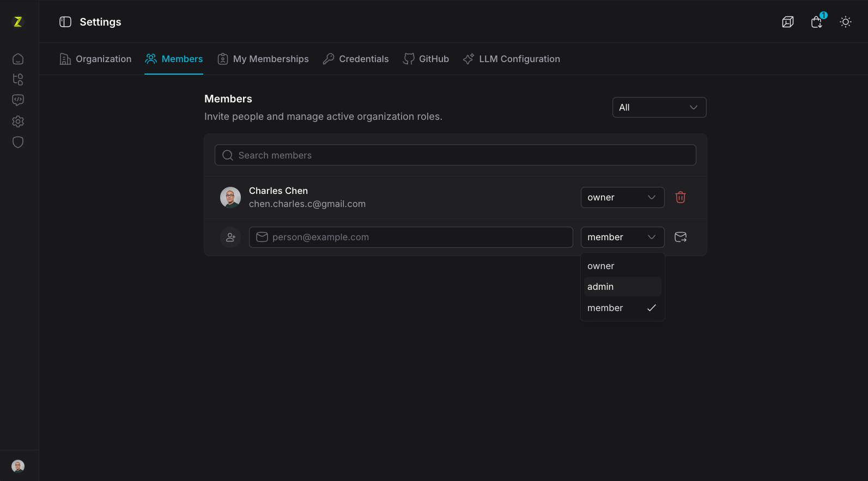This screenshot has width=868, height=481.
Task: Click the user avatar at sidebar bottom
Action: (18, 466)
